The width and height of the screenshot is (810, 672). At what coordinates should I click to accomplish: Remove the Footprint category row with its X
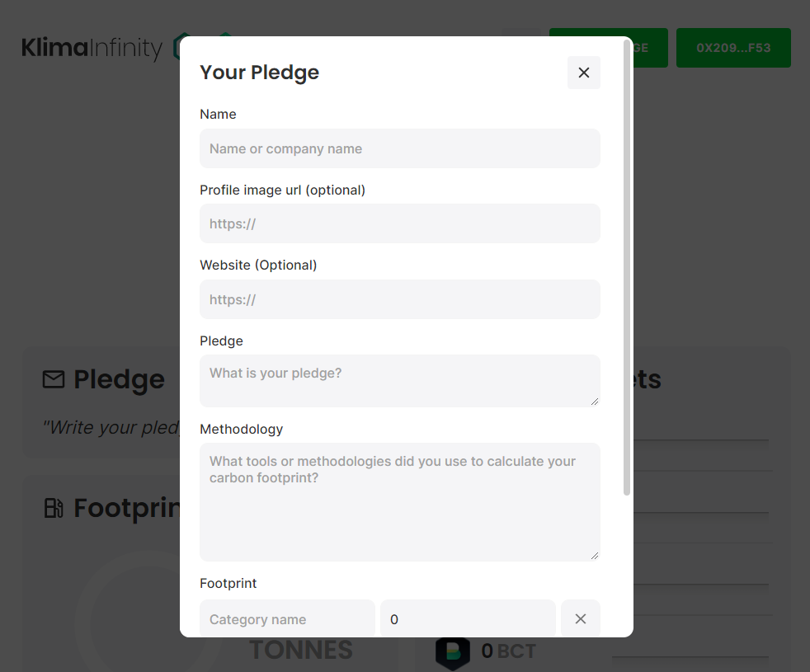pos(581,618)
